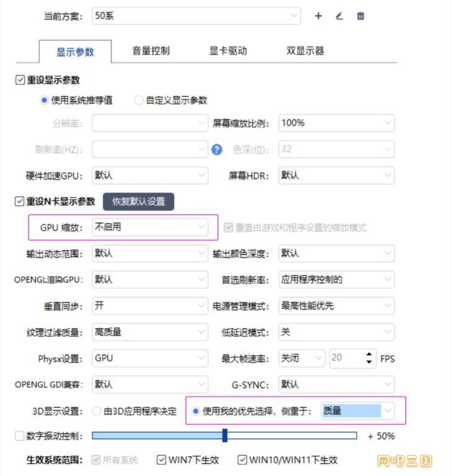Select the 自定义显示参数 radio option

click(138, 100)
